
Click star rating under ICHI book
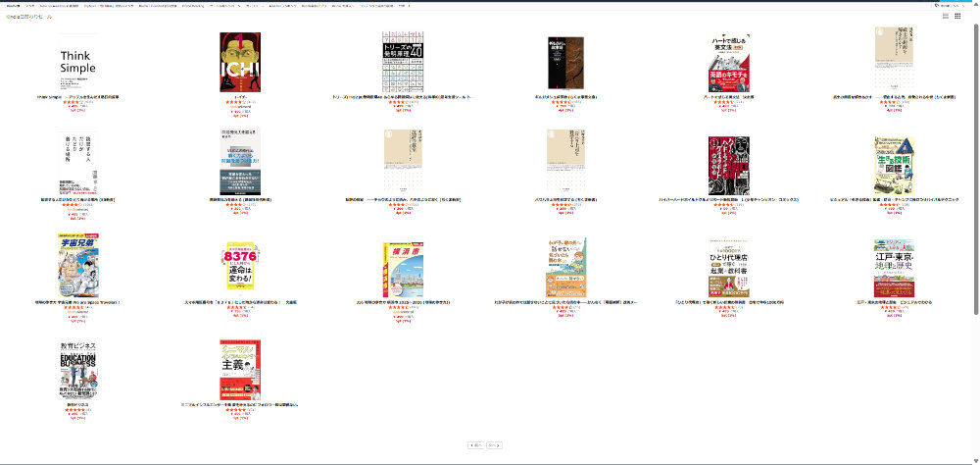pos(235,102)
